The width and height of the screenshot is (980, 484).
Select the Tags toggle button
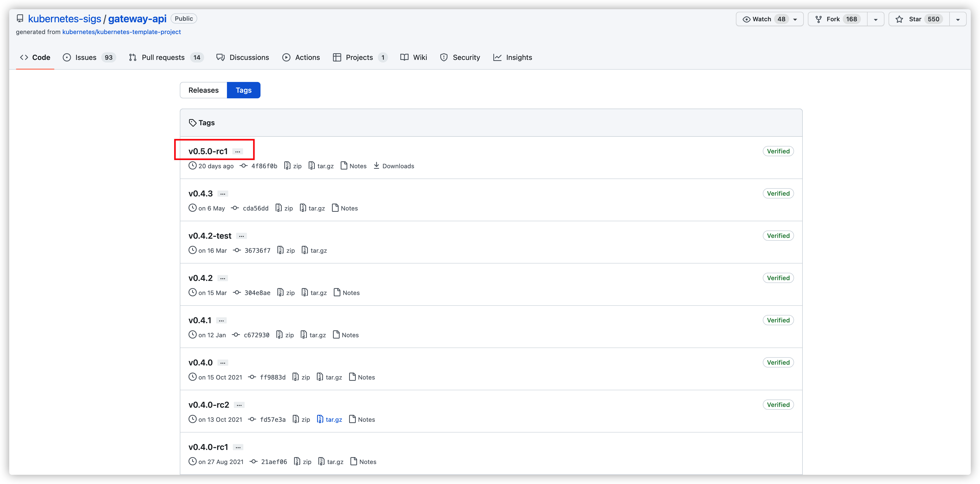pyautogui.click(x=244, y=90)
